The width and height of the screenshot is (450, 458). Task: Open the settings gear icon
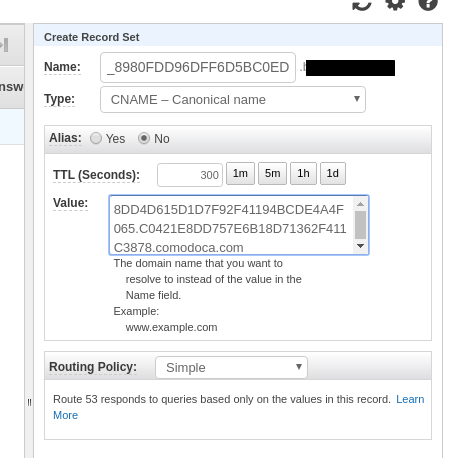pos(395,4)
